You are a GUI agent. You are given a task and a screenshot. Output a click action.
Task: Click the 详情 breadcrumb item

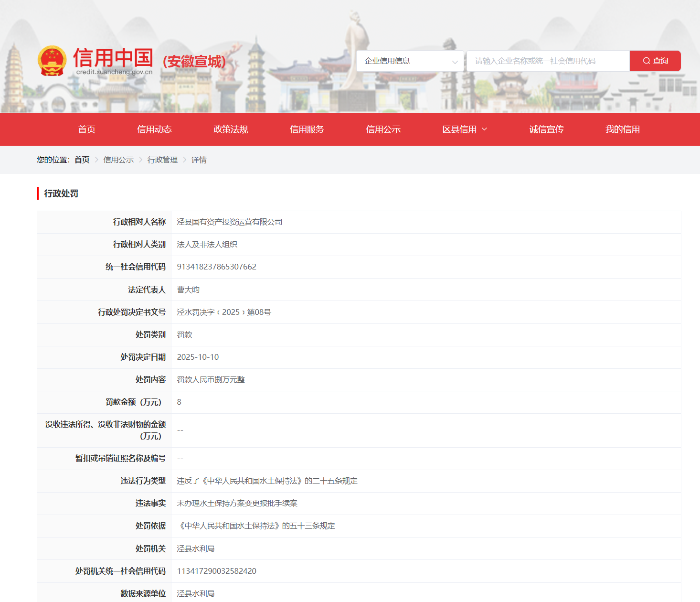click(x=199, y=160)
